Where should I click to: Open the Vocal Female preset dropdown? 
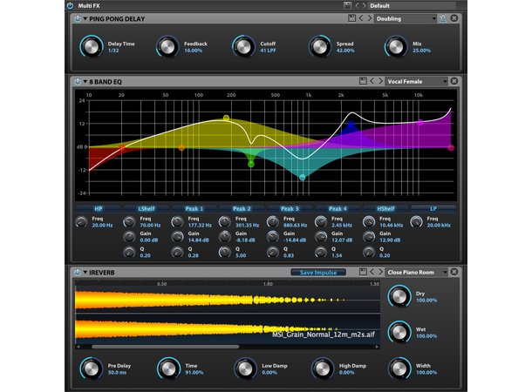(417, 81)
